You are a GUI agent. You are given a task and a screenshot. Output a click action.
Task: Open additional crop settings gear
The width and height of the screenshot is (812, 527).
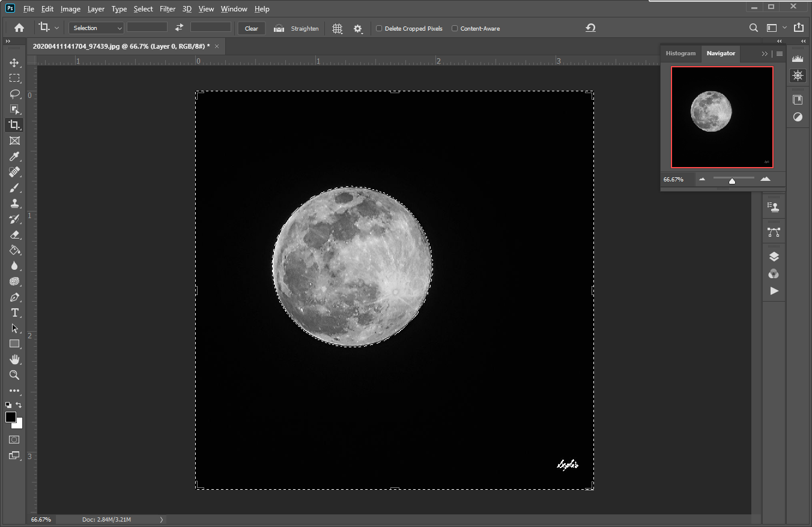tap(358, 28)
